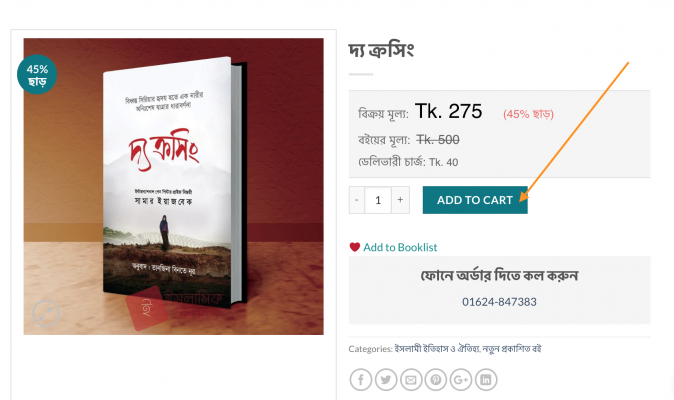Click the 45% ছাড় discount badge
The height and width of the screenshot is (400, 674).
37,74
